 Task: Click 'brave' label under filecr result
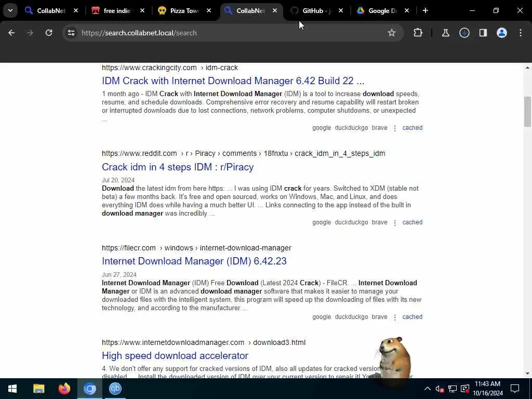pyautogui.click(x=379, y=316)
